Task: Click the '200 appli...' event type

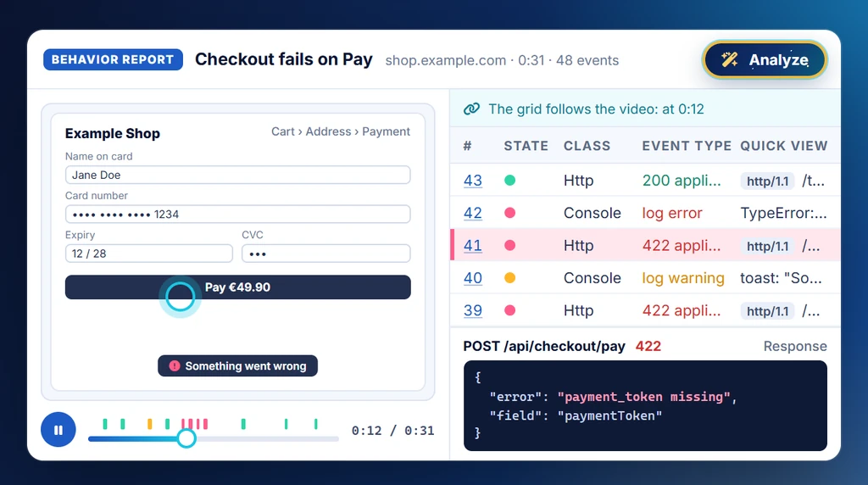Action: point(682,181)
